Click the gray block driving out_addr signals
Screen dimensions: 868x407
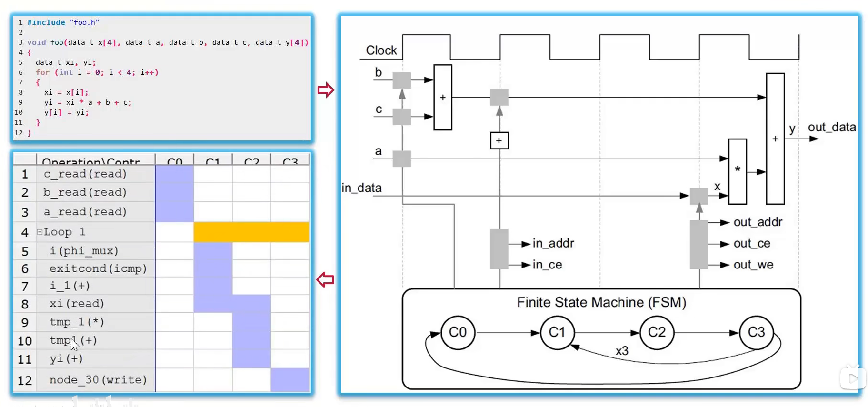[699, 245]
